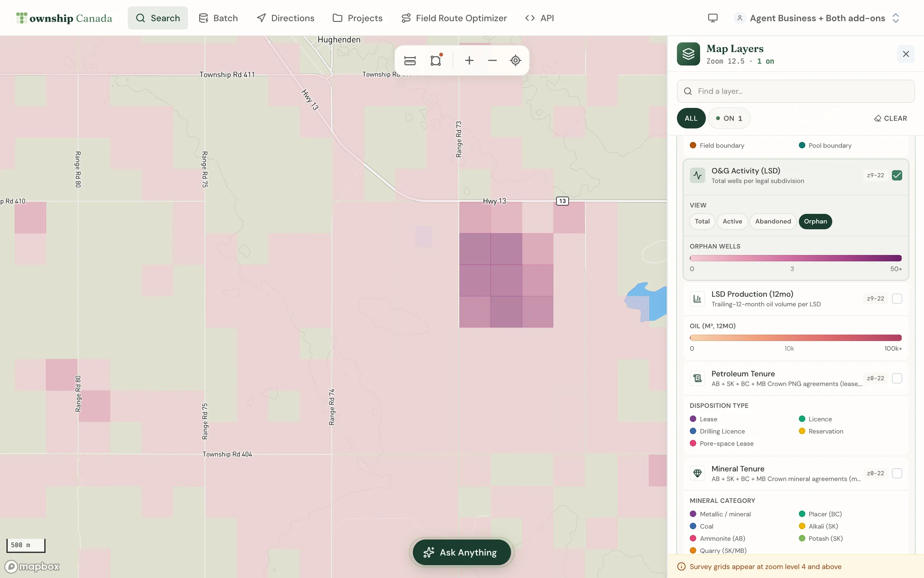Open the Field Route Optimizer tab
924x578 pixels.
point(454,18)
